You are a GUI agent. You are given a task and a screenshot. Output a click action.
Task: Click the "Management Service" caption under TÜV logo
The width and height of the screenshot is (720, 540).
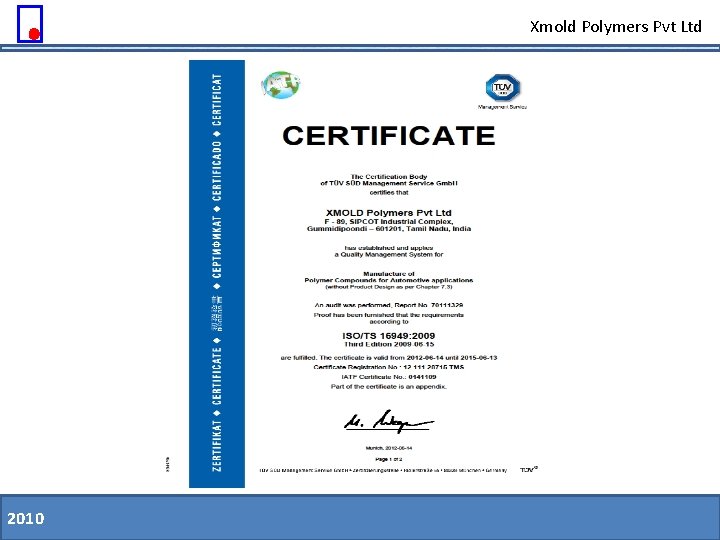pyautogui.click(x=502, y=107)
